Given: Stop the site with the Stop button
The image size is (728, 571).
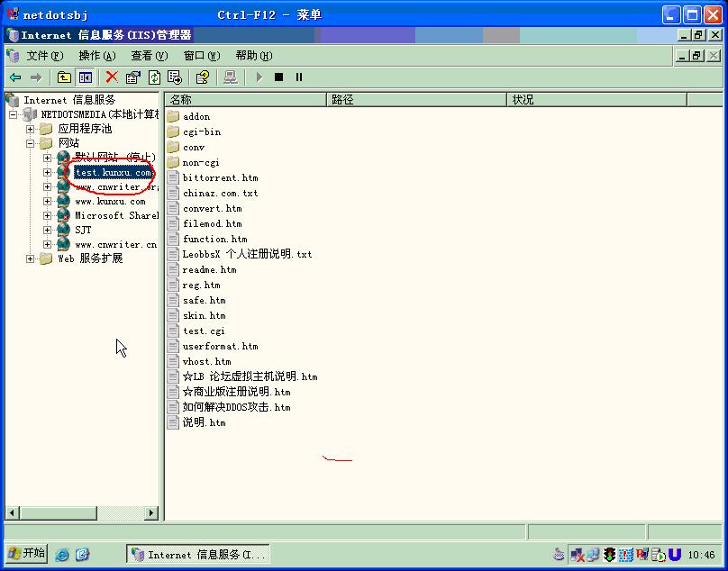Looking at the screenshot, I should point(278,77).
